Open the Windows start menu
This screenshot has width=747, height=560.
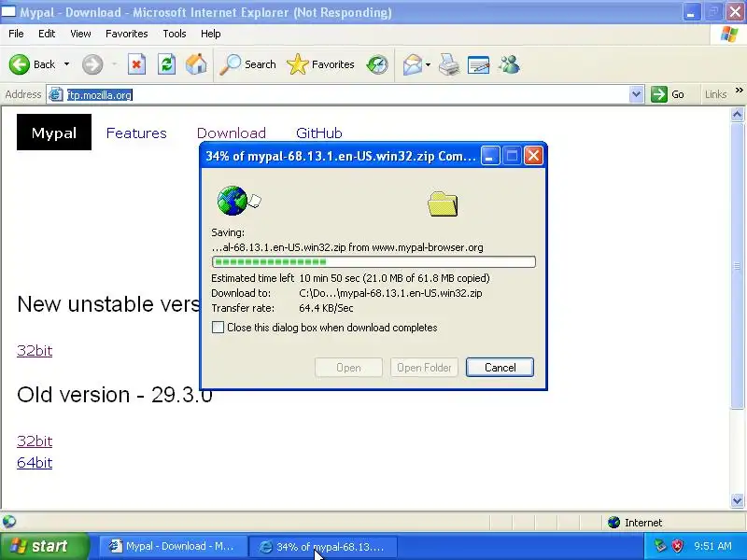44,546
